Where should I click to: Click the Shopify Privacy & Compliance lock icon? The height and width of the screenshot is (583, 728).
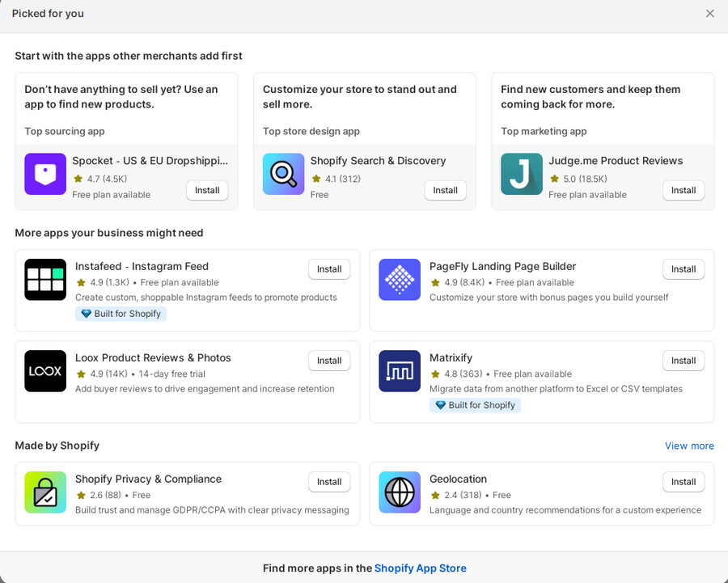(x=45, y=492)
